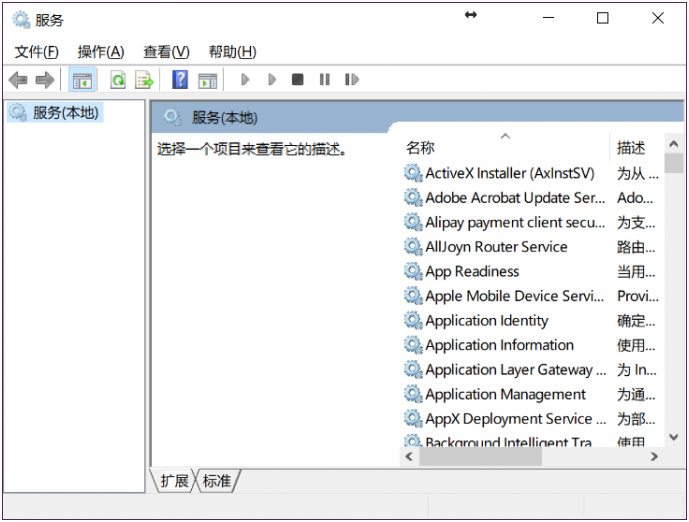Click gear icon beside AppX Deployment Service

(x=413, y=419)
